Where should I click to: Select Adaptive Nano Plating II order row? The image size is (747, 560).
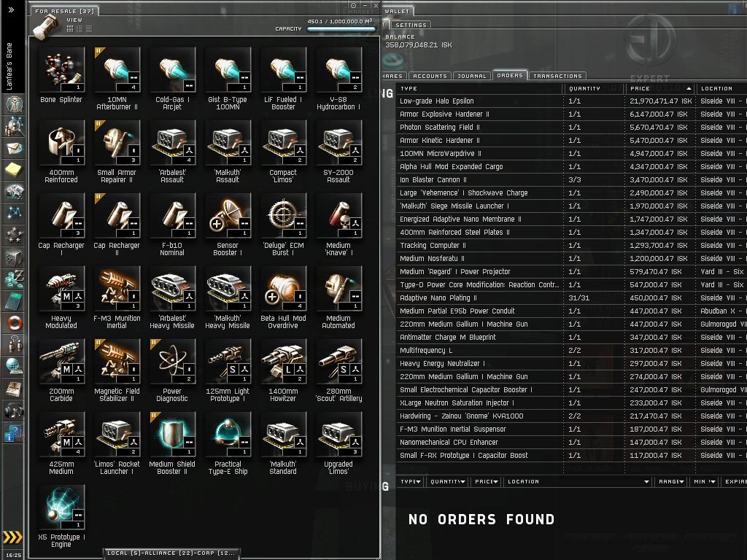coord(571,298)
